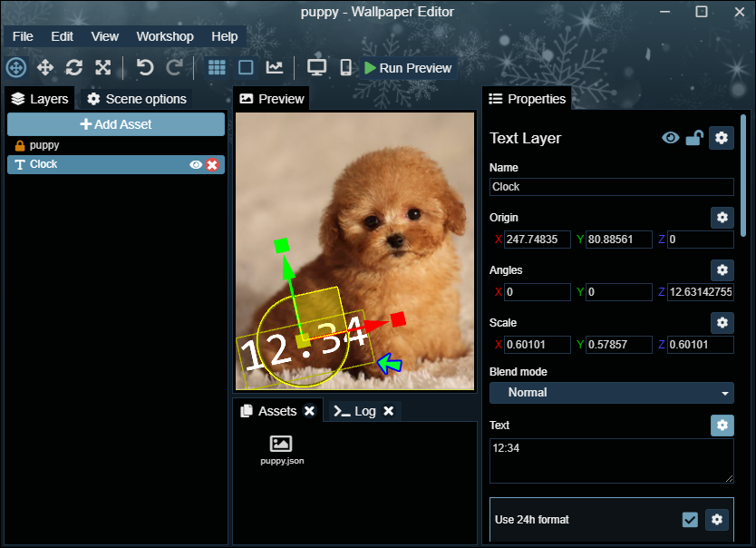Undo the last action
The height and width of the screenshot is (548, 756).
pos(144,67)
